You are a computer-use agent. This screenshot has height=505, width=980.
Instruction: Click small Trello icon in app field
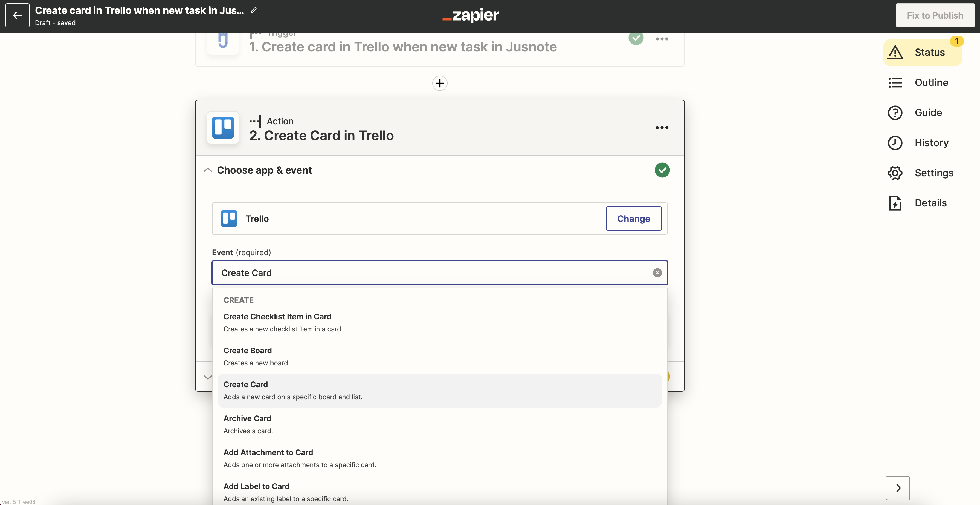coord(229,219)
